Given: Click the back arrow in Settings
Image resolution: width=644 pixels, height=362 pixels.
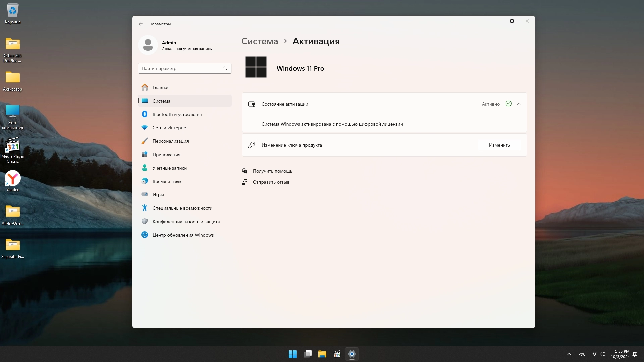Looking at the screenshot, I should 140,24.
